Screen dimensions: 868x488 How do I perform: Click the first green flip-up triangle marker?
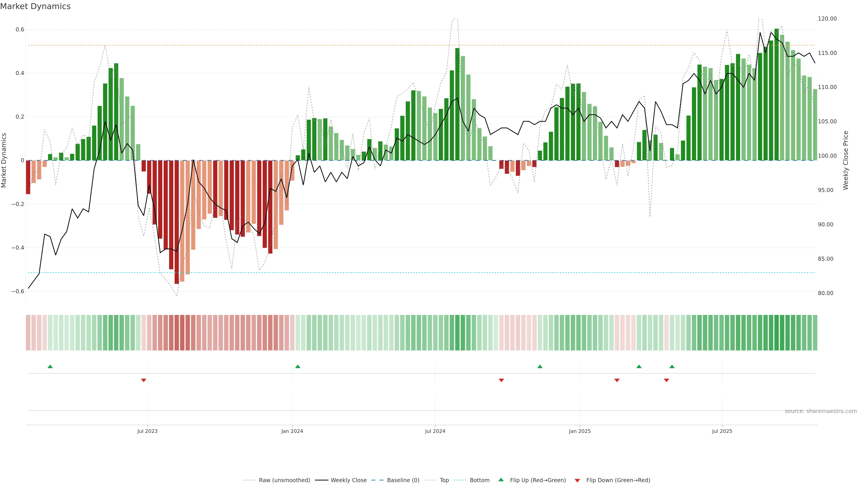pos(50,366)
